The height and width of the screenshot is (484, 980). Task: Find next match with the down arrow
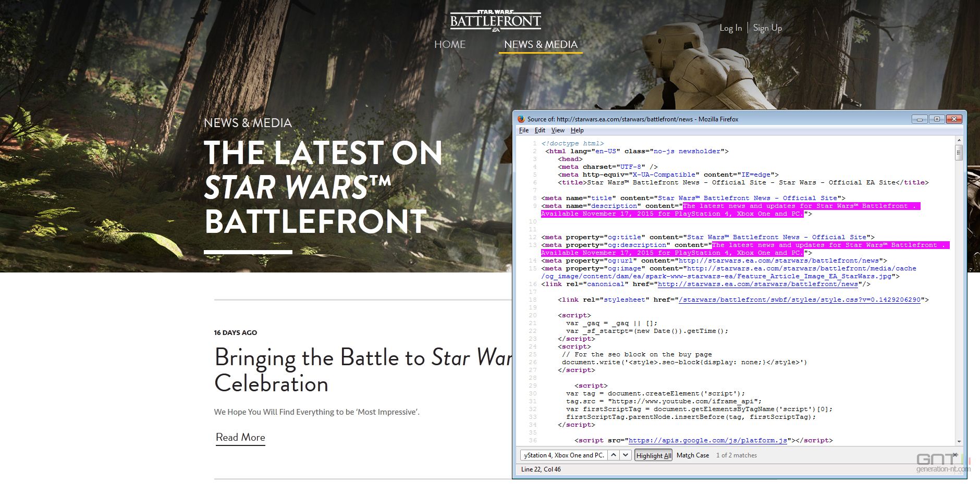coord(626,455)
